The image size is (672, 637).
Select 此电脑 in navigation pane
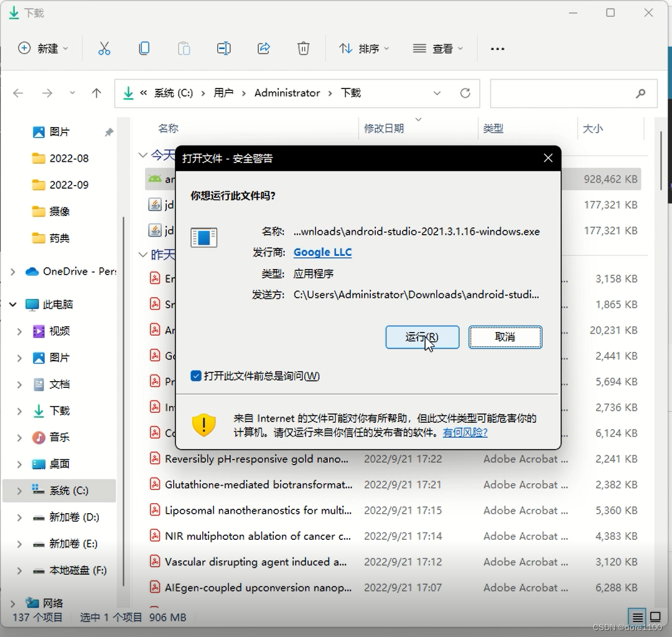click(x=49, y=304)
